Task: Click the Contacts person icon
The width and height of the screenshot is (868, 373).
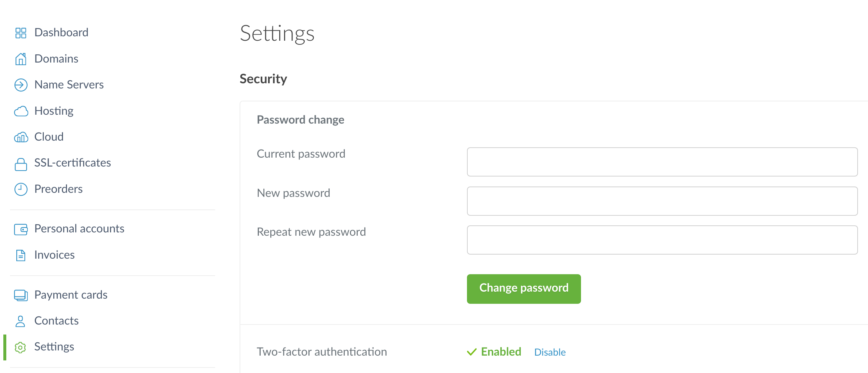Action: point(21,321)
